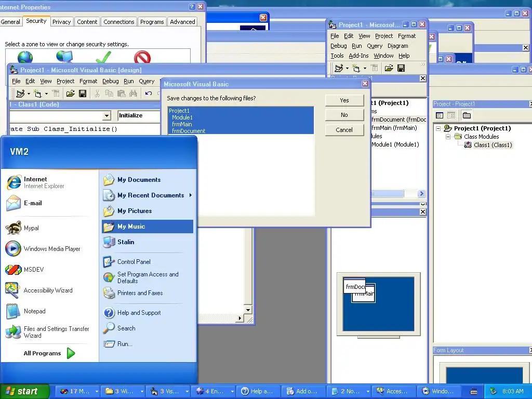
Task: Switch to Privacy tab in Internet Properties
Action: click(61, 22)
